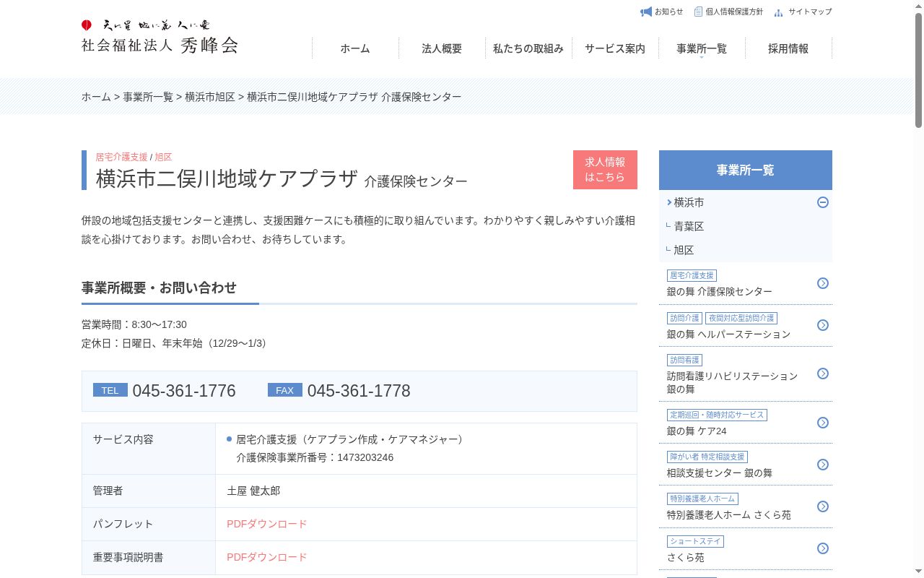Viewport: 924px width, 578px height.
Task: Download the 重要事項説明書 PDF
Action: click(x=267, y=557)
